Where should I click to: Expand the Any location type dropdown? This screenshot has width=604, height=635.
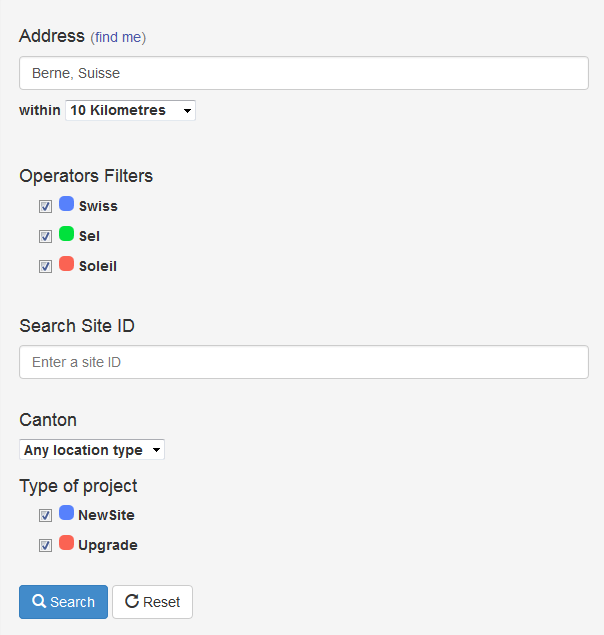(x=92, y=450)
